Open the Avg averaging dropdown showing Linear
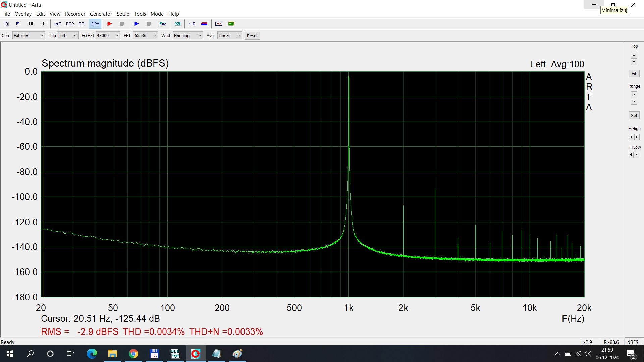The image size is (644, 362). (x=229, y=36)
